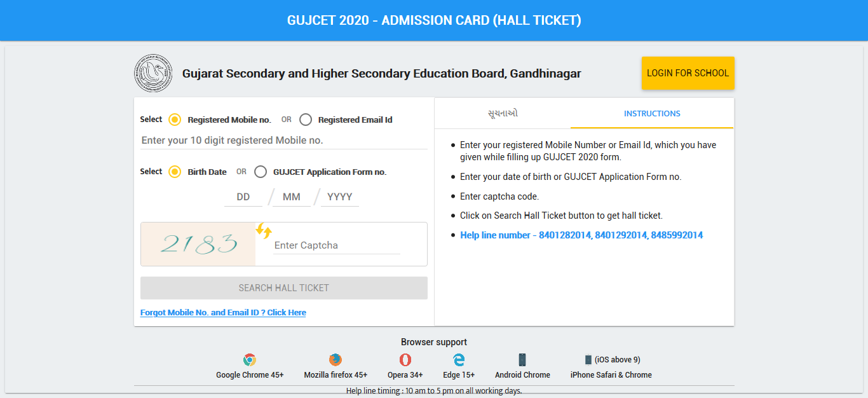Click the Mozilla Firefox browser icon

click(336, 360)
